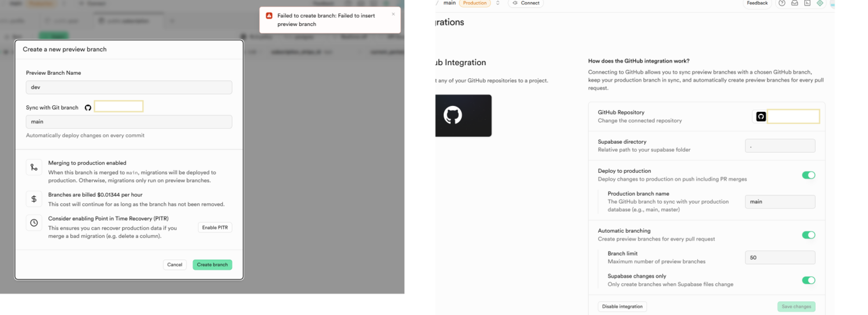Screen dimensions: 868x315
Task: Click 'Create preview branches for every pull request' text
Action: [656, 239]
